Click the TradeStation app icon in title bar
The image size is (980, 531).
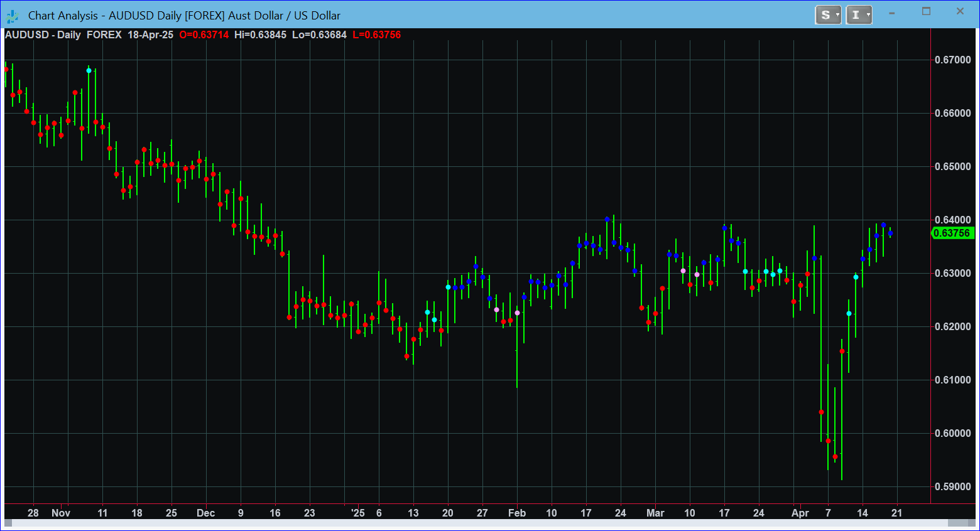12,16
